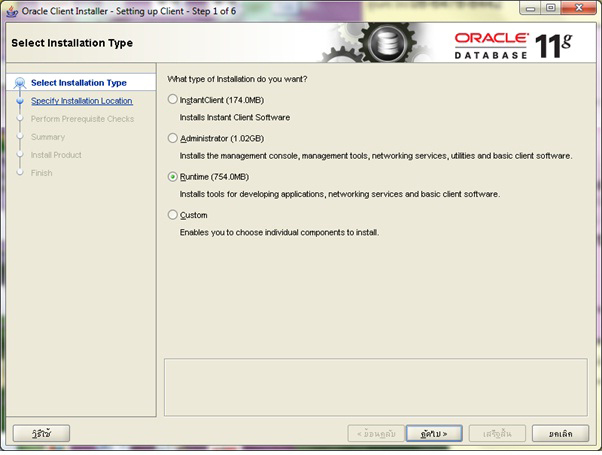Click the current step marker icon beside Select Installation Type
602x455 pixels.
click(20, 83)
